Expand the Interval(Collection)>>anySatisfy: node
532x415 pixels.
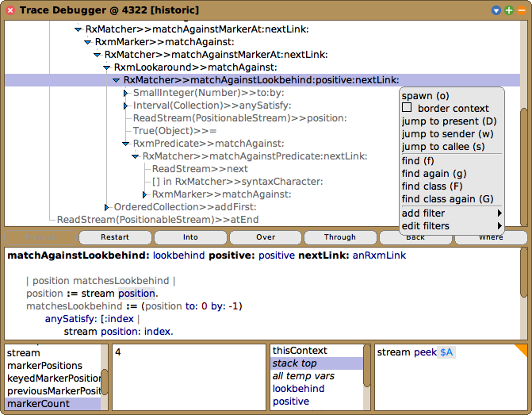126,106
